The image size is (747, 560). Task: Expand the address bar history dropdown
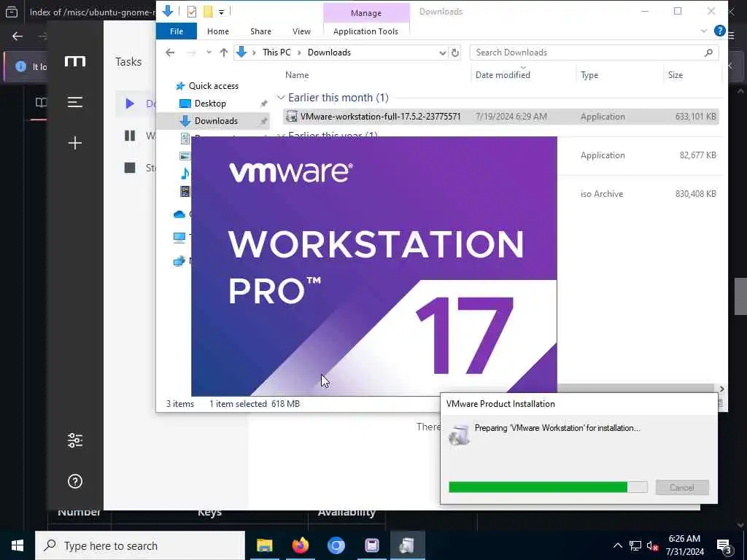(x=442, y=52)
